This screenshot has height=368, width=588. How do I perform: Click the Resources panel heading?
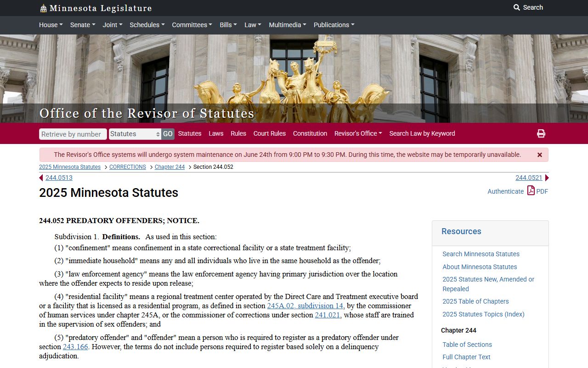tap(461, 231)
